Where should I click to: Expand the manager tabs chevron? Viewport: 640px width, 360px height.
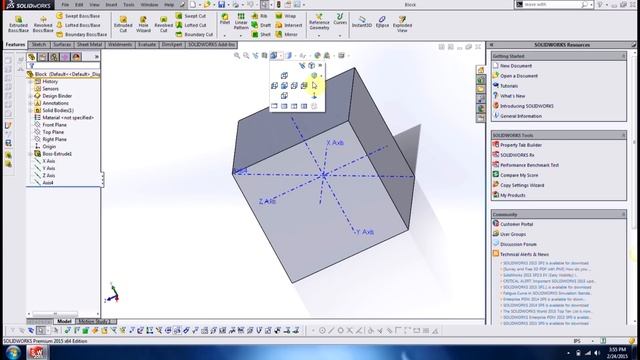pyautogui.click(x=97, y=57)
